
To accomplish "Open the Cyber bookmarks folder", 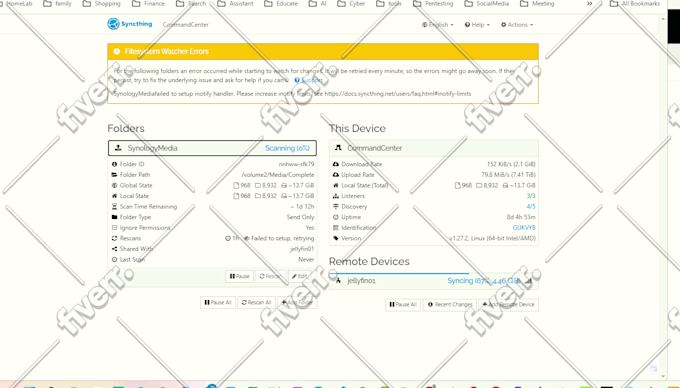I will coord(352,4).
